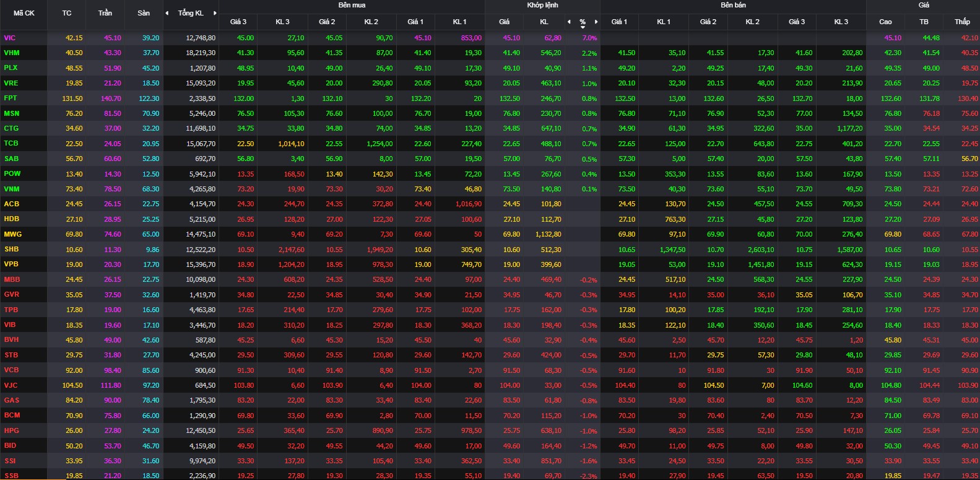980x480 pixels.
Task: Select the TPB ticker row label
Action: (11, 310)
